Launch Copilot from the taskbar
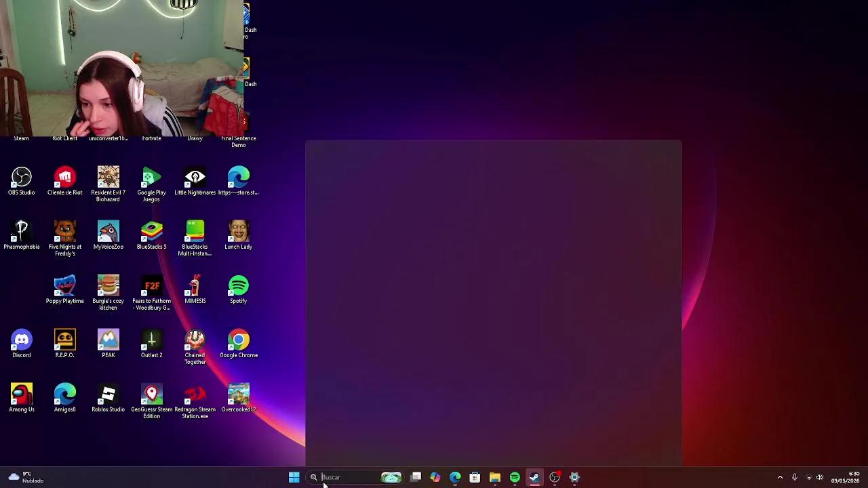 pyautogui.click(x=435, y=477)
